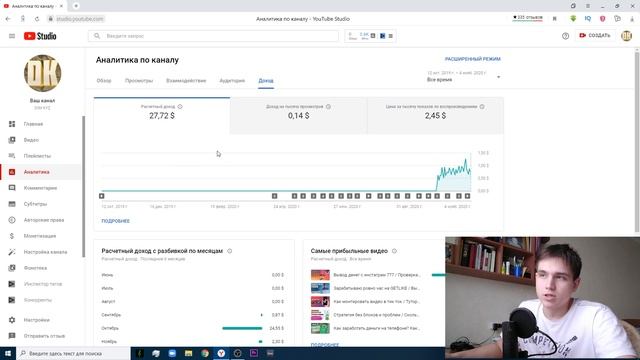
Task: Open the hamburger menu in YouTube Studio
Action: pos(12,36)
